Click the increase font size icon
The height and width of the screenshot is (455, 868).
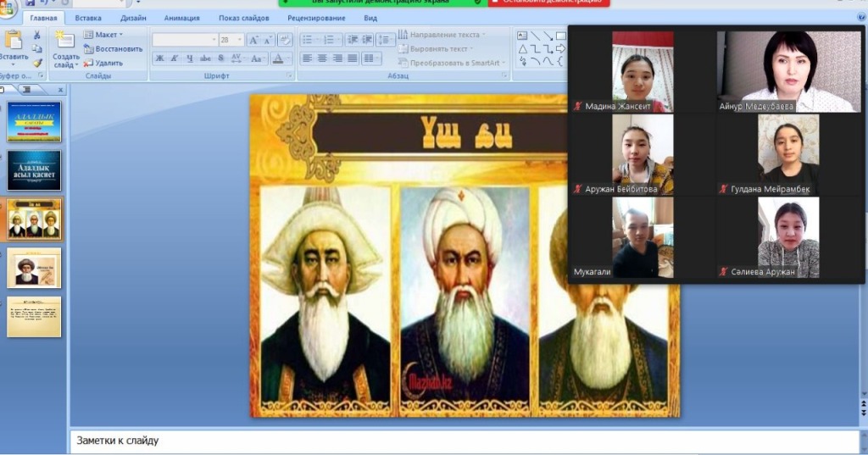pos(253,40)
